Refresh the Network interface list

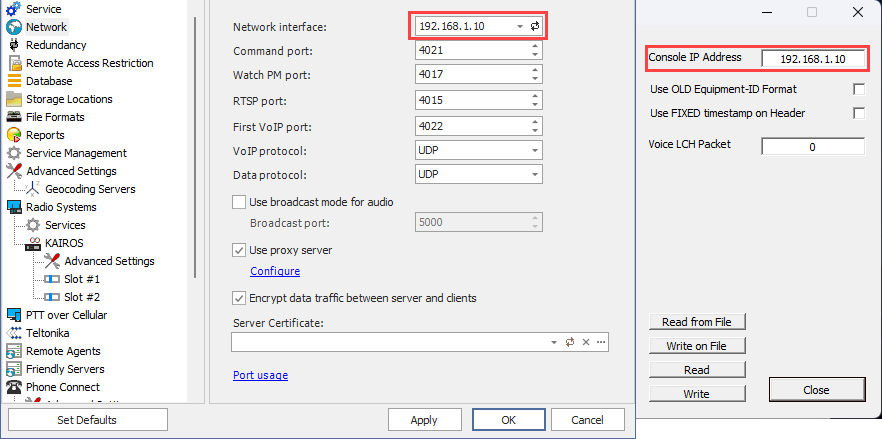[535, 26]
